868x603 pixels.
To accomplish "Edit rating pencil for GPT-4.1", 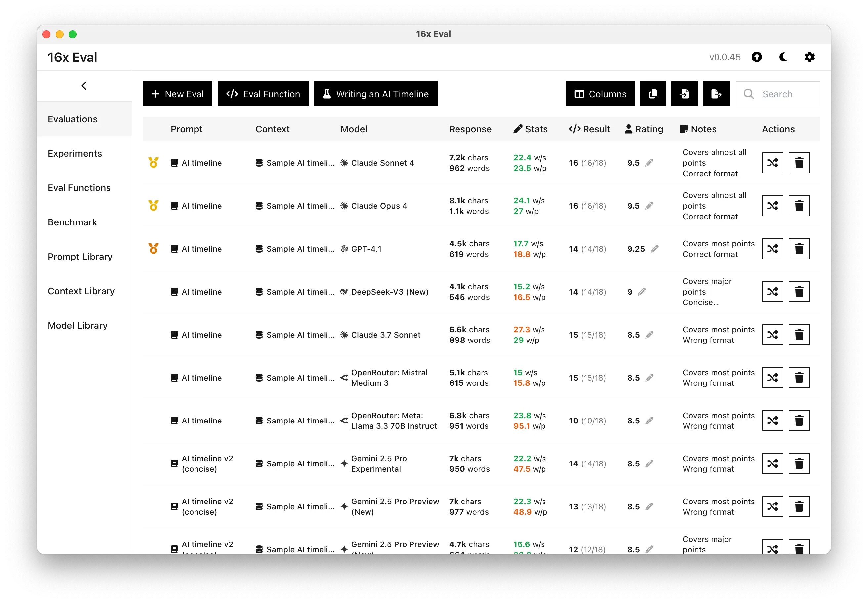I will click(654, 249).
